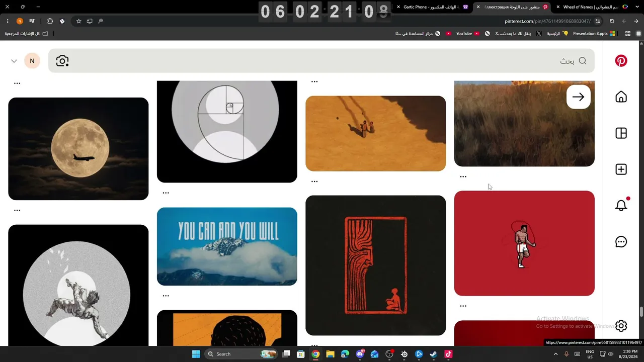Open options dots below the moon and airplane pin
Screen dimensions: 644x362
pos(17,210)
